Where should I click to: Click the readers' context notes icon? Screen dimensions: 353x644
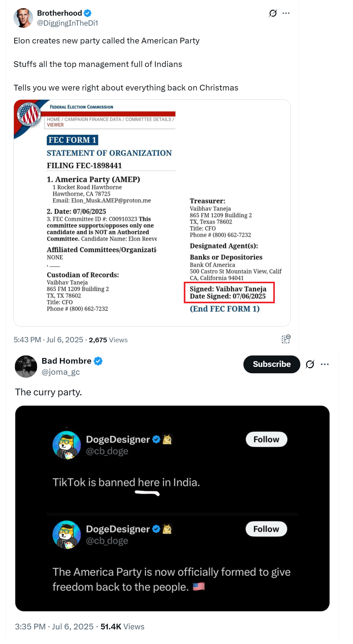(x=286, y=339)
